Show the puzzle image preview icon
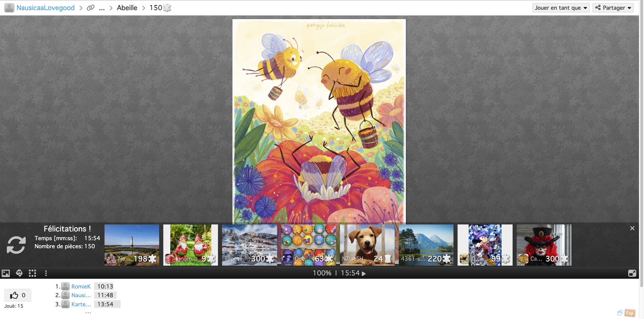 [6, 273]
